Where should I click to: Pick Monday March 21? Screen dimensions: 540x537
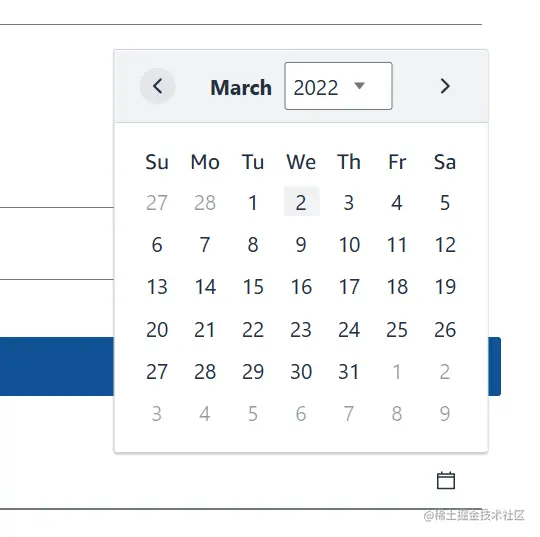click(x=205, y=329)
